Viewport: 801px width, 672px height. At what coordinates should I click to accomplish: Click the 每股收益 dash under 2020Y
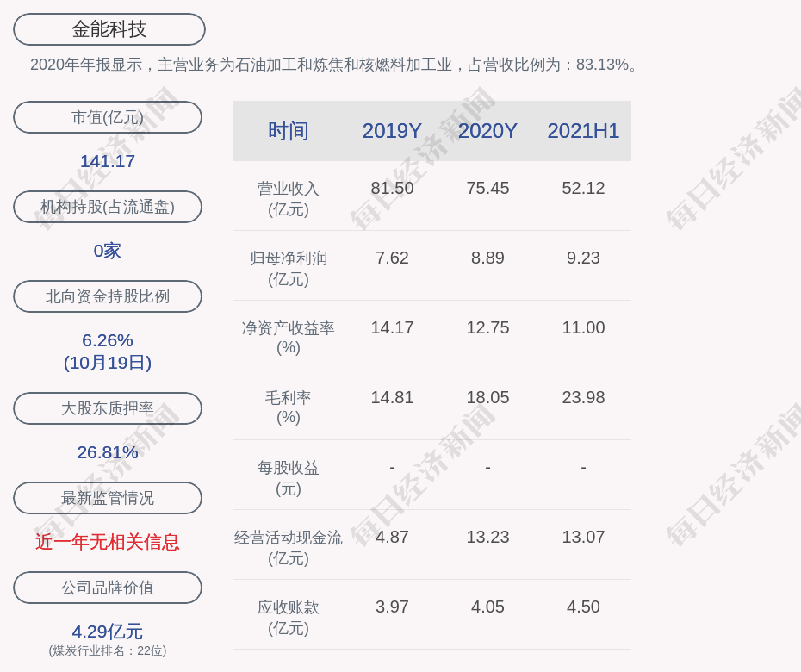coord(487,467)
